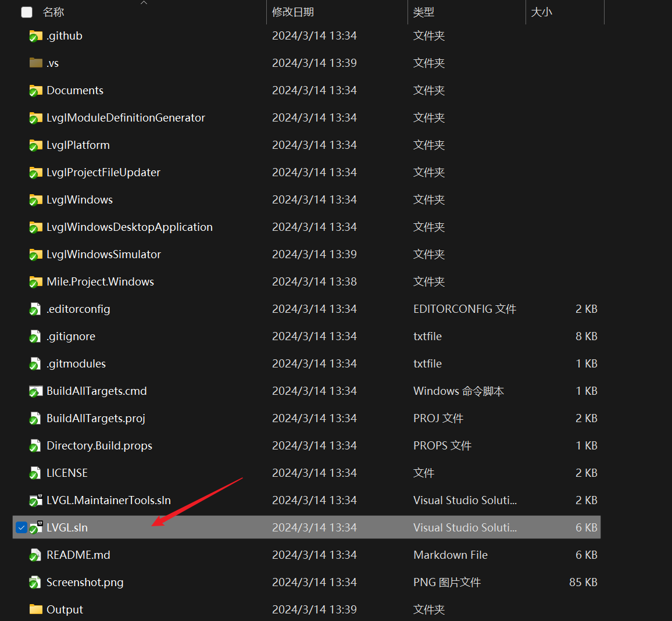This screenshot has height=621, width=672.
Task: Select the LvglWindowsSimulator folder name
Action: (x=103, y=255)
